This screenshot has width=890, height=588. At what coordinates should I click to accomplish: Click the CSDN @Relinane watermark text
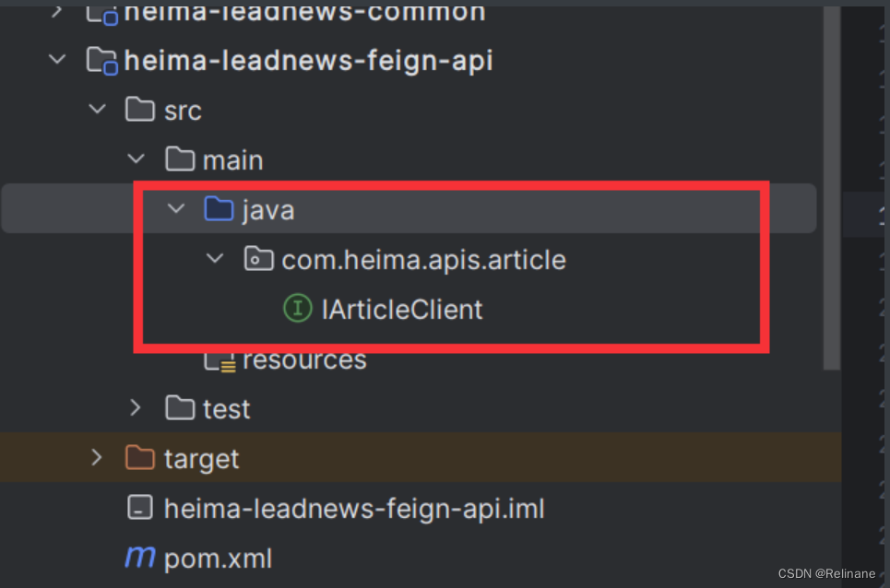tap(829, 573)
